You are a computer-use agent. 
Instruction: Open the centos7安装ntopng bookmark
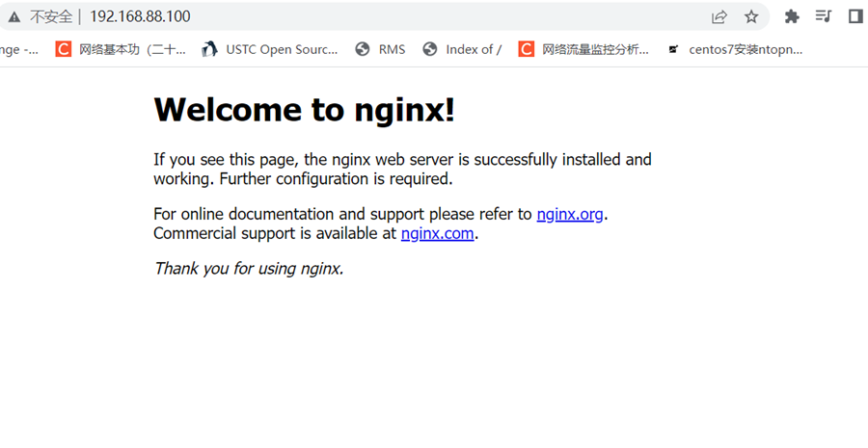pos(734,49)
